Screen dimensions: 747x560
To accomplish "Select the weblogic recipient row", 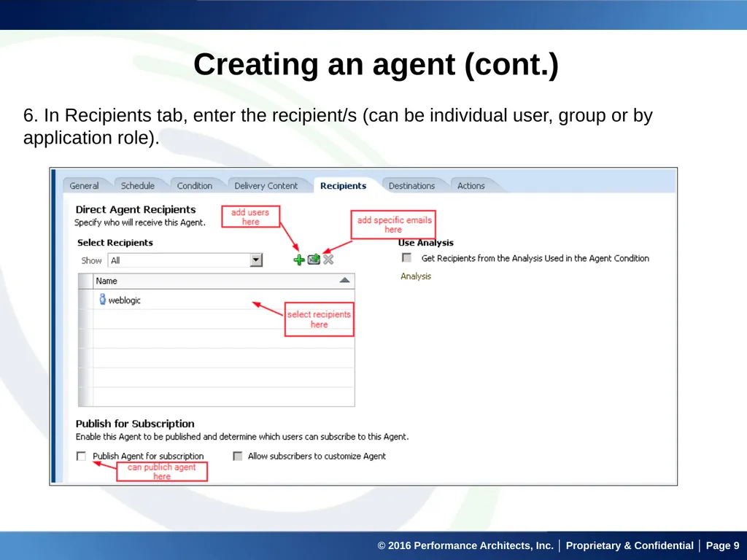I will point(216,300).
